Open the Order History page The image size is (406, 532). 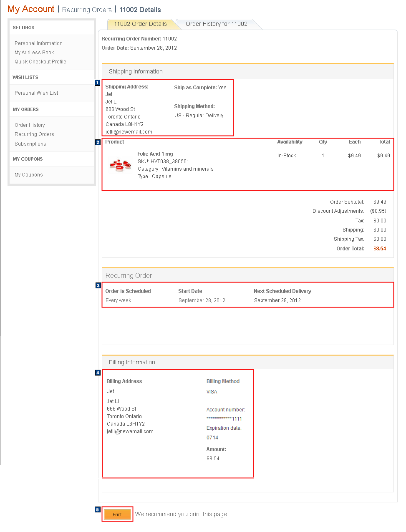pos(29,125)
